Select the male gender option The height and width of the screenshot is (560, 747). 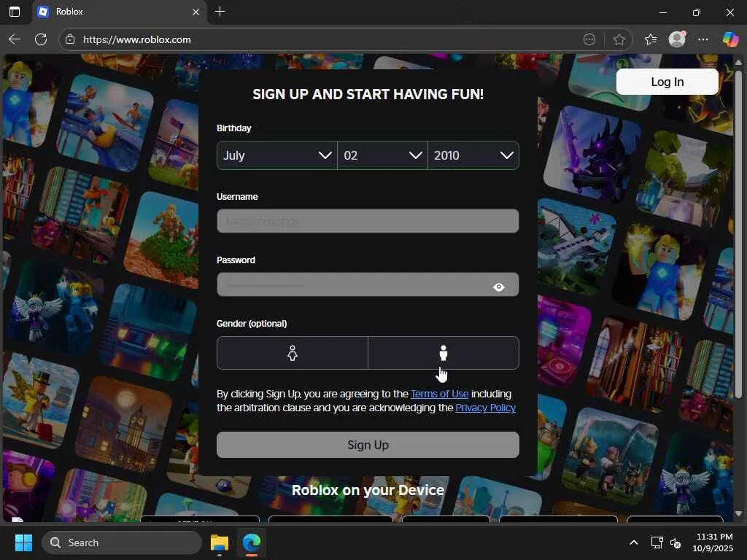coord(444,353)
